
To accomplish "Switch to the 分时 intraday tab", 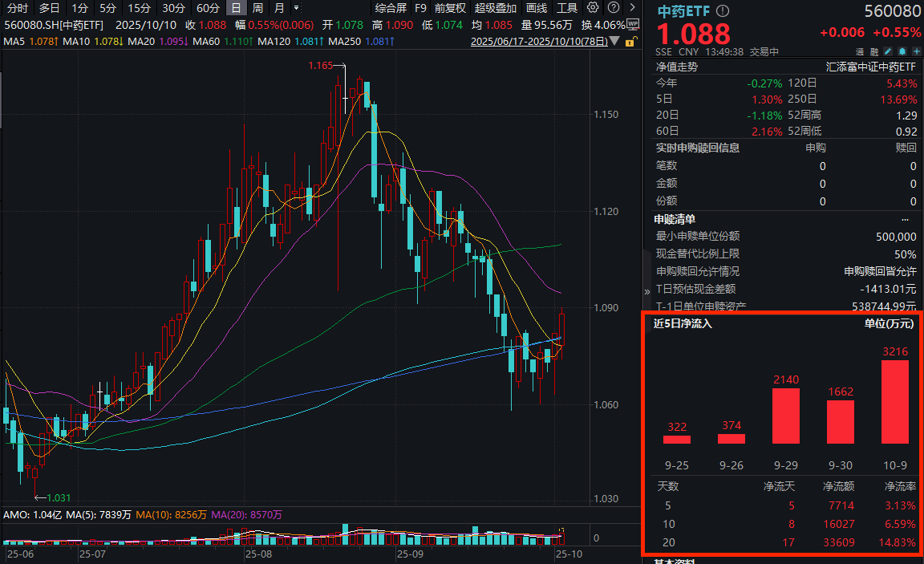I will pyautogui.click(x=16, y=7).
